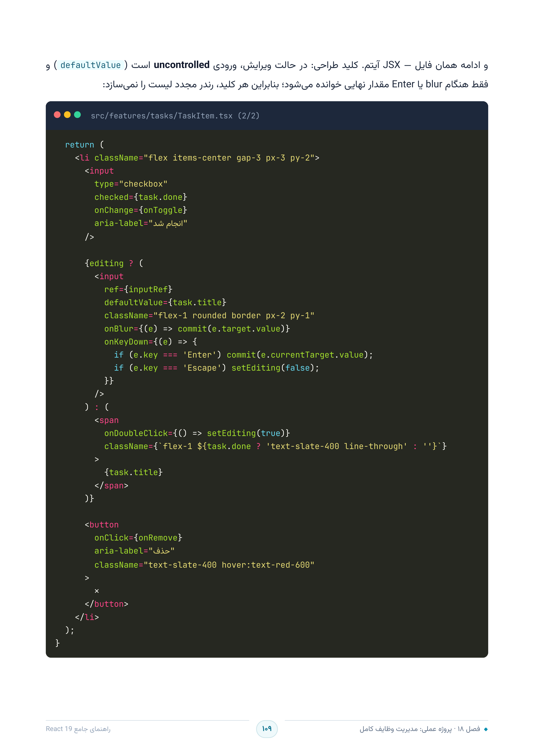534x756 pixels.
Task: Click ref={inputRef} line
Action: [138, 289]
